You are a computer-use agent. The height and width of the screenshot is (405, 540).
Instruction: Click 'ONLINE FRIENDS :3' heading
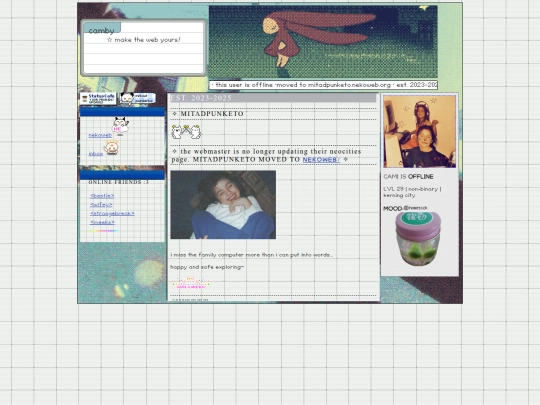pyautogui.click(x=118, y=182)
